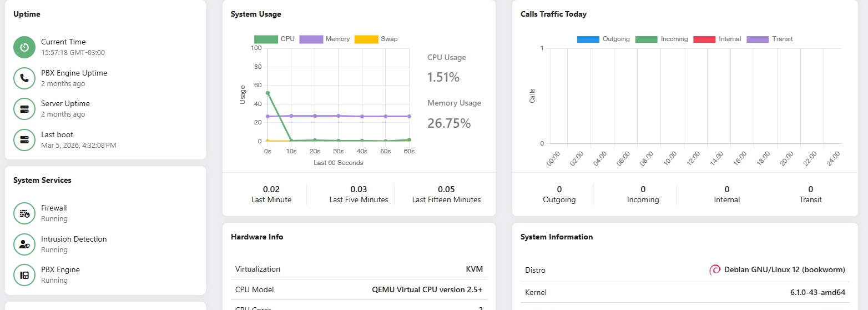Click the Intrusion Detection user-shield icon
The width and height of the screenshot is (868, 310).
(24, 244)
